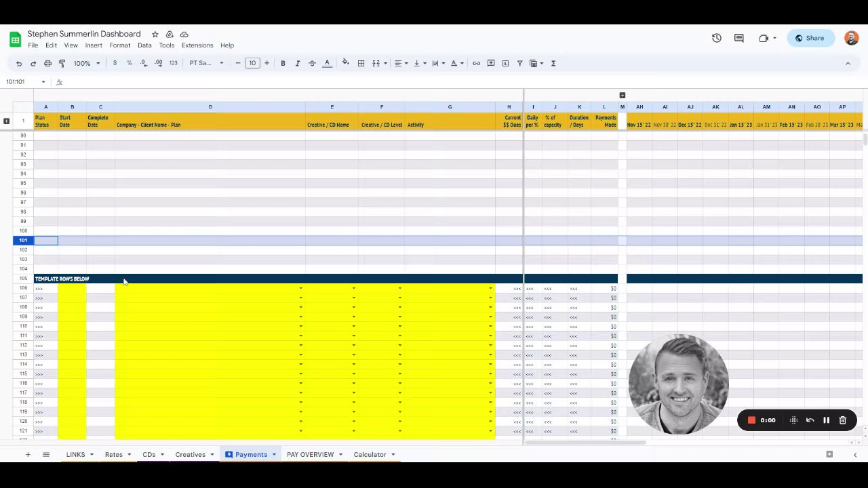
Task: Open the video meeting camera button
Action: coord(768,38)
